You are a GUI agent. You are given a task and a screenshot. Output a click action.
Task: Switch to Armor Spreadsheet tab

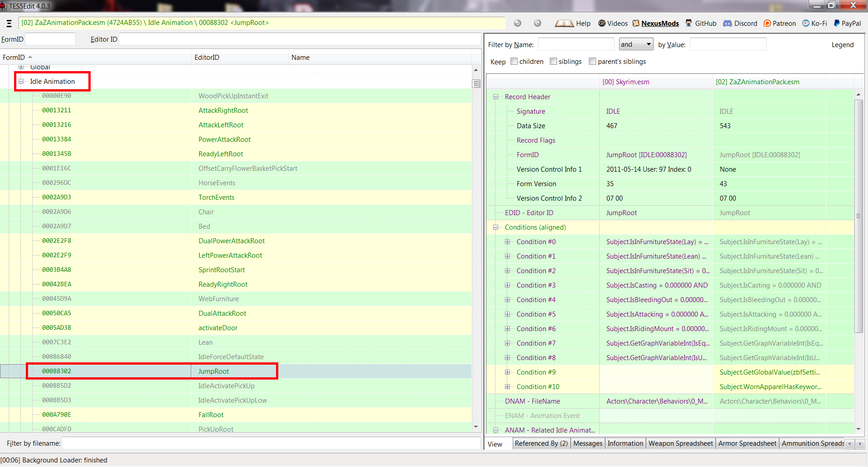point(747,443)
